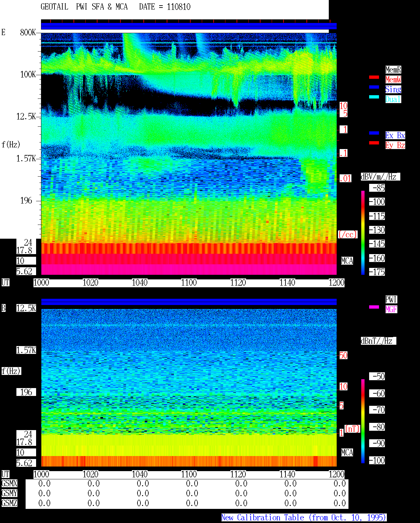Click the blue mode bar above the B-field spectrogram
The width and height of the screenshot is (420, 523).
tap(189, 302)
